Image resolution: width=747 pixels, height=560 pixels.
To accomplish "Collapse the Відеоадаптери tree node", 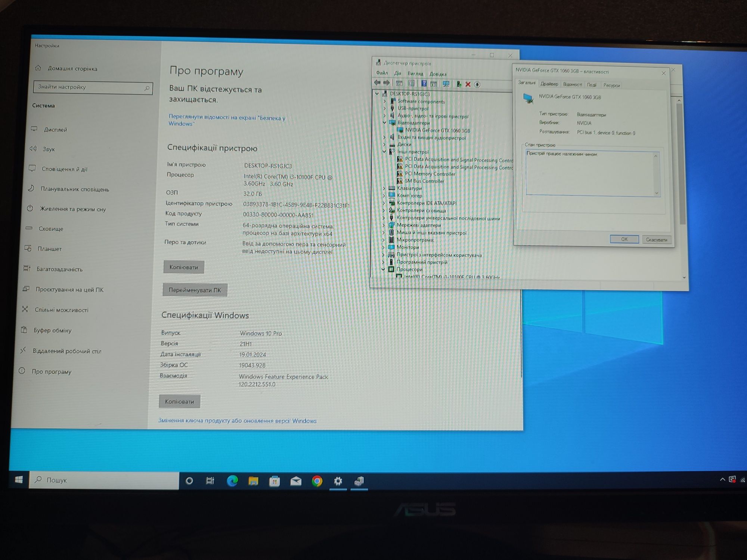I will (x=384, y=122).
